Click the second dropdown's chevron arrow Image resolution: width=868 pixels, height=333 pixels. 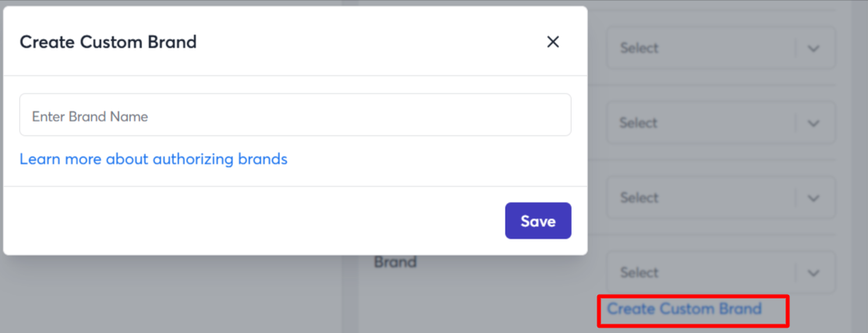coord(813,123)
